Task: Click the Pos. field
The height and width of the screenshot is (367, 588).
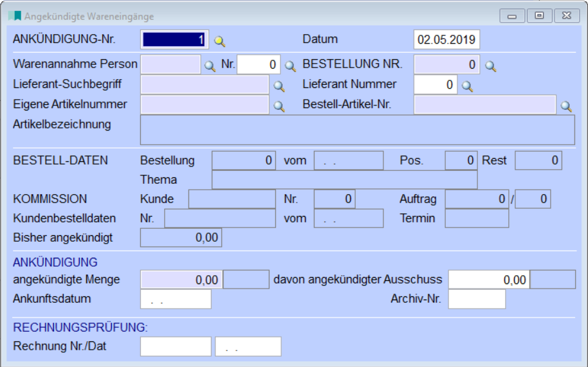Action: point(461,161)
